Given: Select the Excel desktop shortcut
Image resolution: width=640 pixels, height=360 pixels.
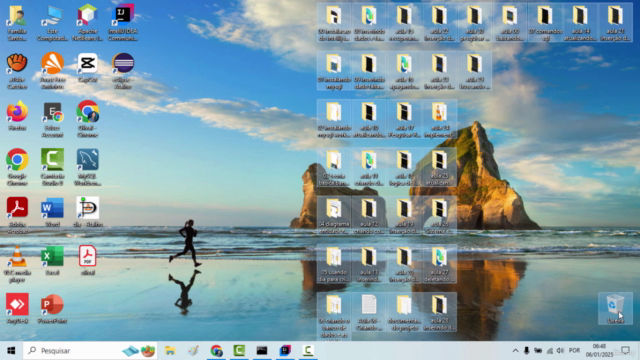Looking at the screenshot, I should pyautogui.click(x=52, y=260).
